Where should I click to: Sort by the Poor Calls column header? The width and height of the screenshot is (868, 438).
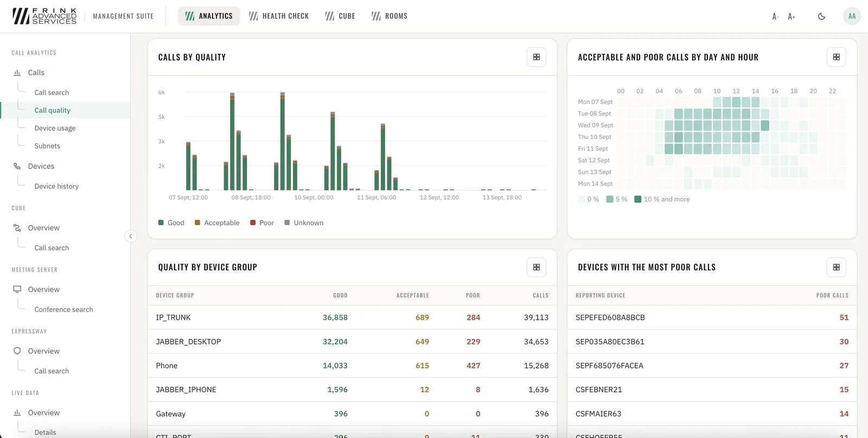(832, 295)
